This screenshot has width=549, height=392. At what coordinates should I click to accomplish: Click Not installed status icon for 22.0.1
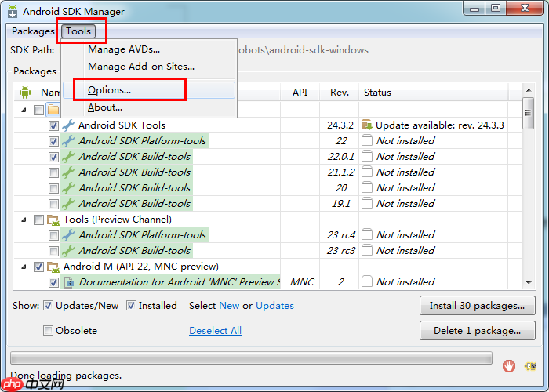pos(366,157)
